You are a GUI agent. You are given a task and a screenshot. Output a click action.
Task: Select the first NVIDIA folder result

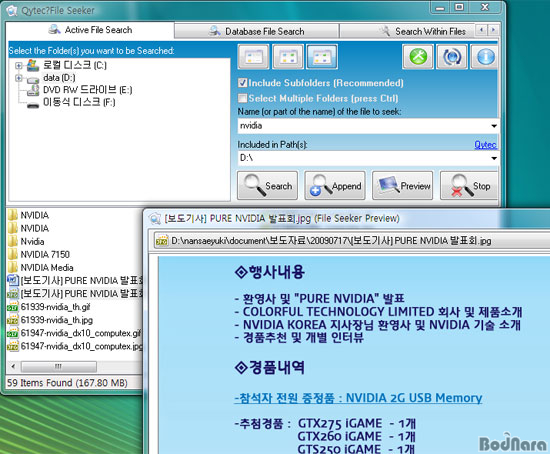[x=34, y=215]
